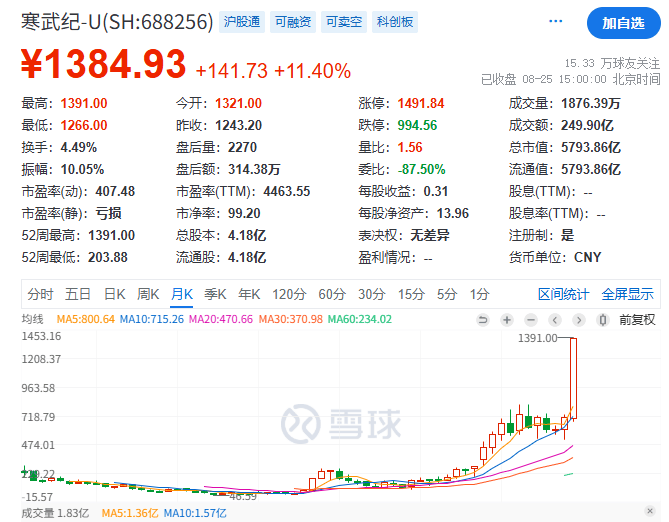Click the current price ¥1384.93
The image size is (669, 522).
tap(104, 64)
